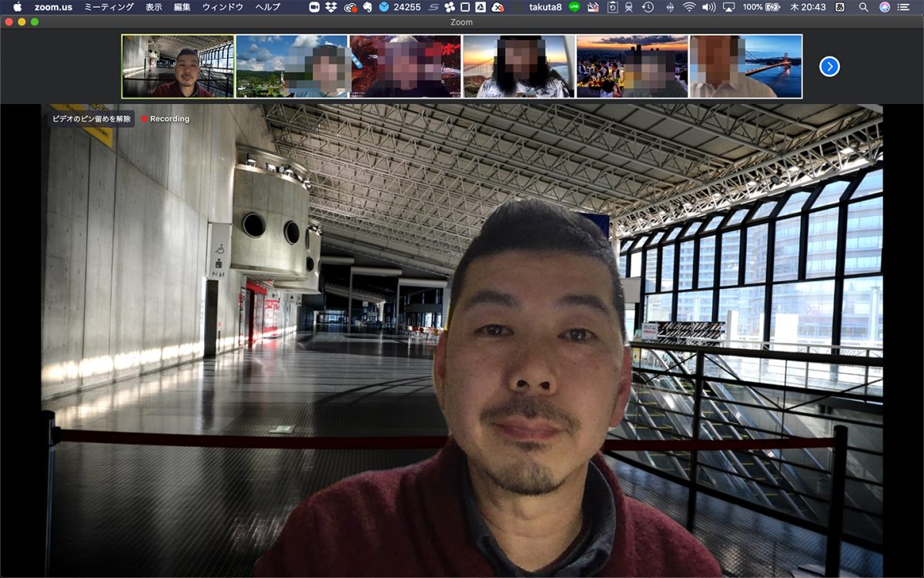924x578 pixels.
Task: Open the LINE menu bar icon
Action: point(574,7)
